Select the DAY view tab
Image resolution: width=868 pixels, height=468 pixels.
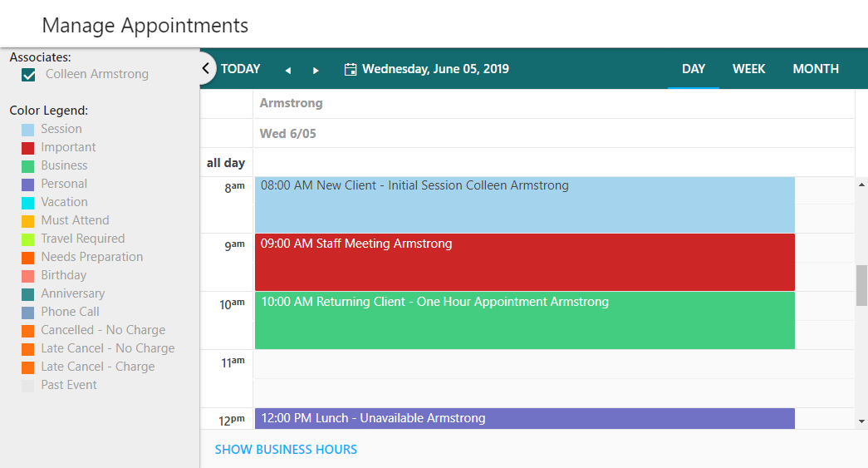click(693, 69)
